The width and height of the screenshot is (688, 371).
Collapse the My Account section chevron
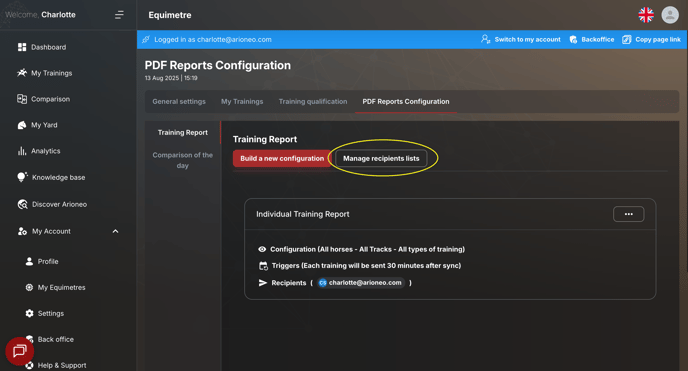pyautogui.click(x=115, y=231)
